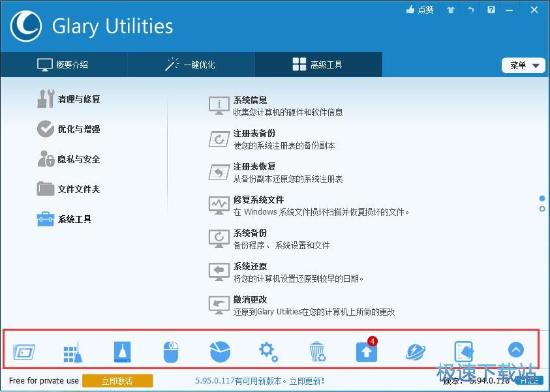550x392 pixels.
Task: Click the shirt skin icon in title bar
Action: tap(451, 10)
